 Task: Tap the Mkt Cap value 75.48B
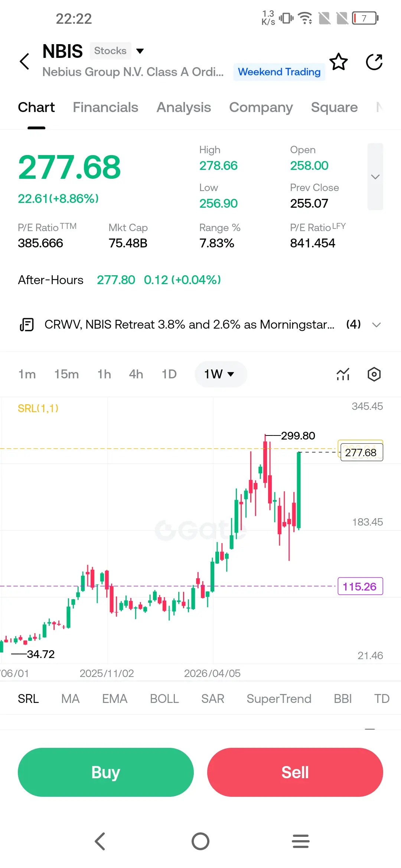(128, 243)
